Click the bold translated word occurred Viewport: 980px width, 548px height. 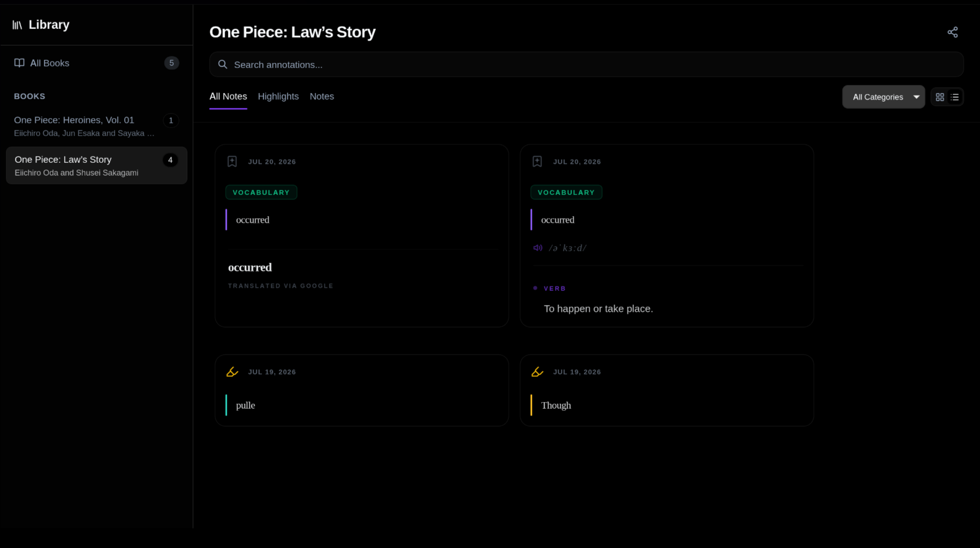[x=250, y=267]
